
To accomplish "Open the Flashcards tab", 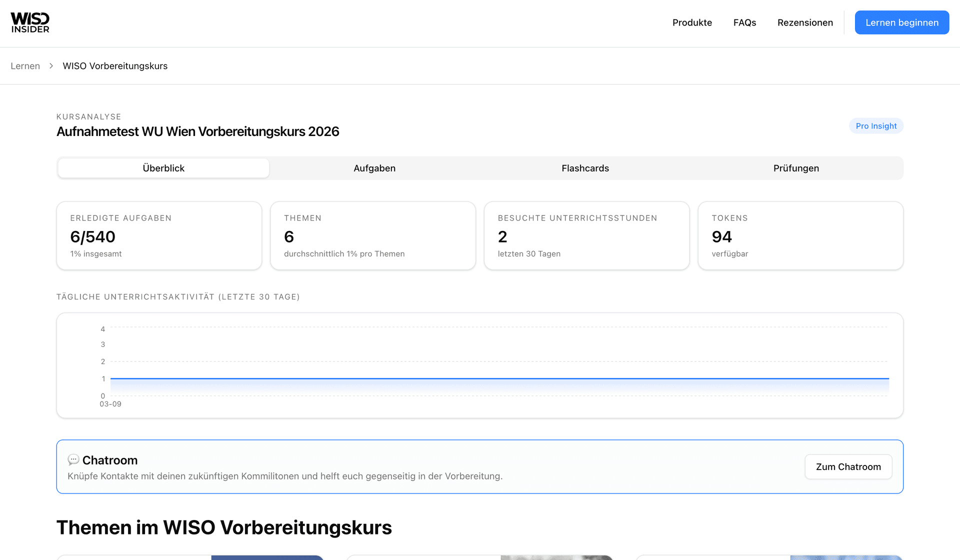I will (585, 168).
